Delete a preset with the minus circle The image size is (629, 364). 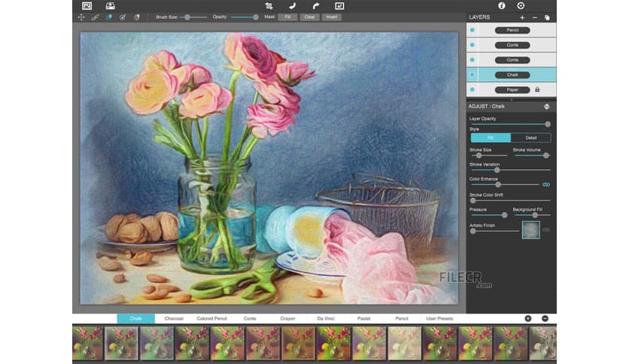(x=545, y=318)
